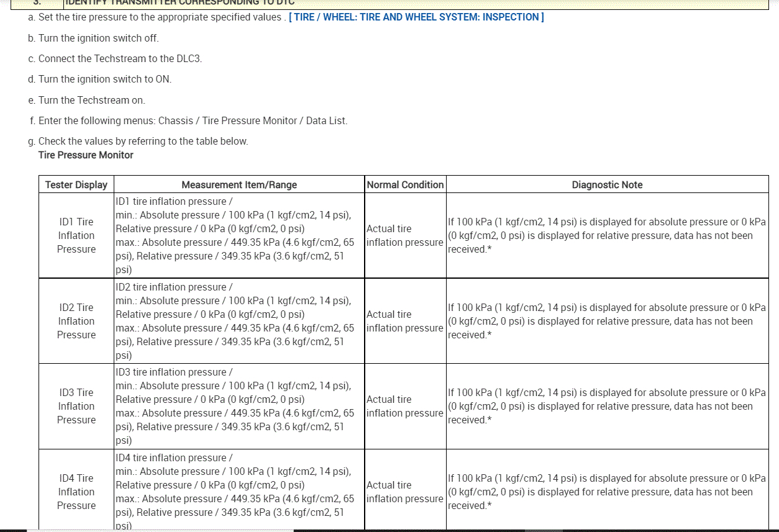Click 'Actual tire inflation pressure' in the ID2 row
The image size is (779, 532).
click(x=405, y=321)
